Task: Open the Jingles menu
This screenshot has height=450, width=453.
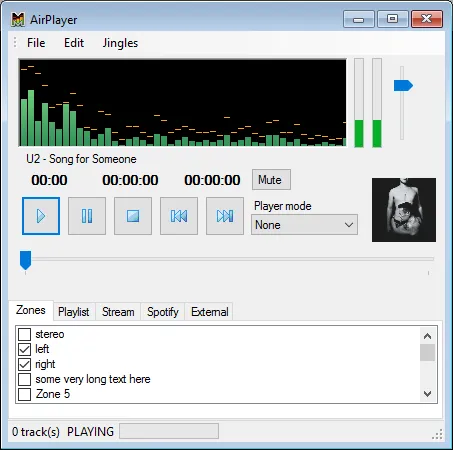Action: point(120,43)
